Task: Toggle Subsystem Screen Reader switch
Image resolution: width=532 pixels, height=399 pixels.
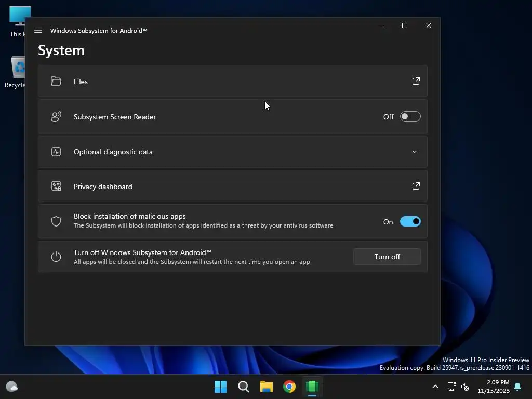Action: [410, 116]
